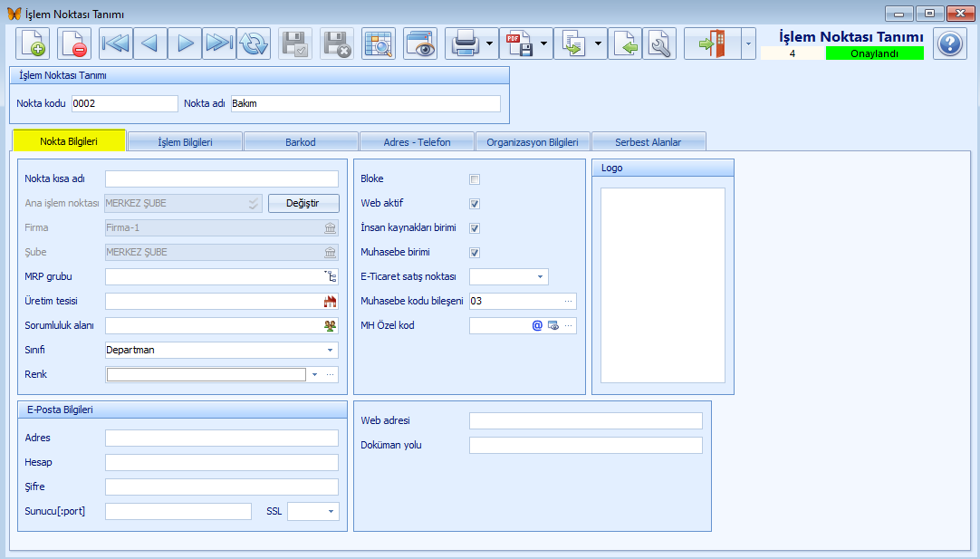Viewport: 980px width, 559px height.
Task: Click the wrench settings icon
Action: click(x=659, y=43)
